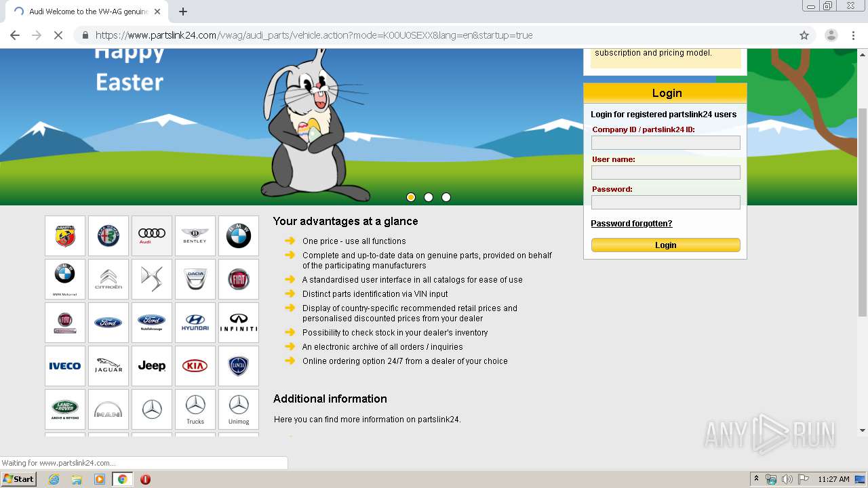The width and height of the screenshot is (868, 488).
Task: Open the Mercedes Unimog catalog tile
Action: click(239, 409)
